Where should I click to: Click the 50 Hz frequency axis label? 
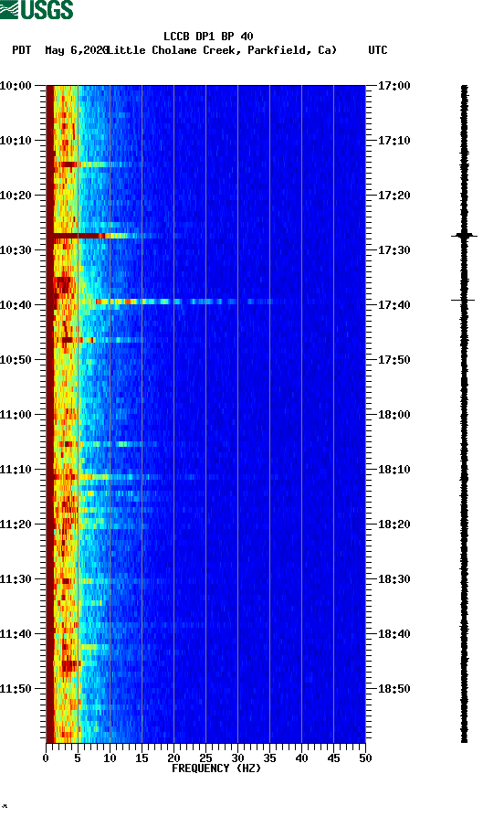[x=365, y=758]
